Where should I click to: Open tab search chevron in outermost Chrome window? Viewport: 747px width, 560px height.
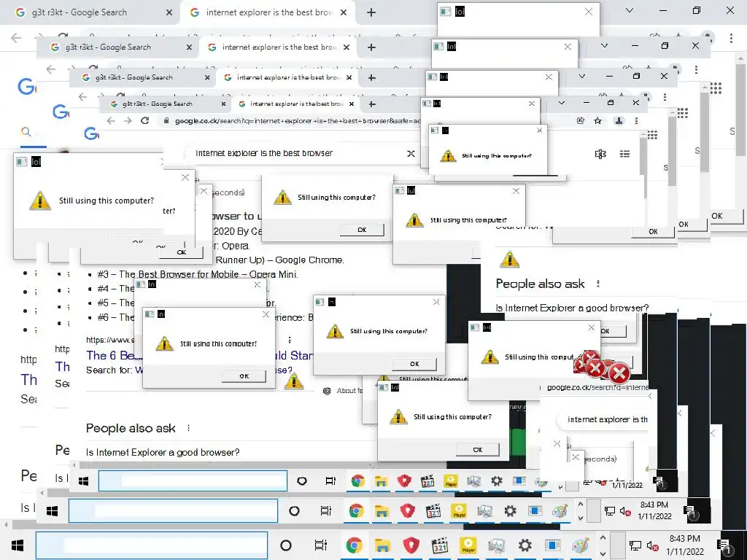(x=630, y=10)
